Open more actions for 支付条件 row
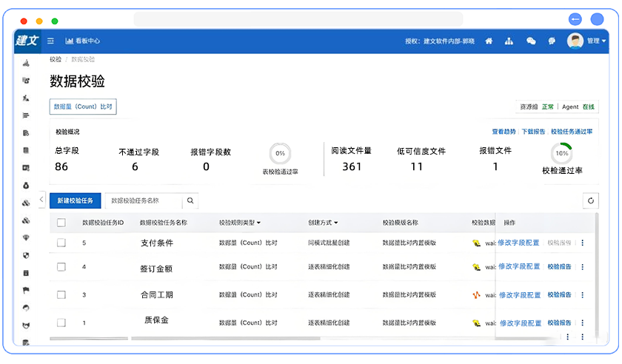622x364 pixels. (x=582, y=243)
